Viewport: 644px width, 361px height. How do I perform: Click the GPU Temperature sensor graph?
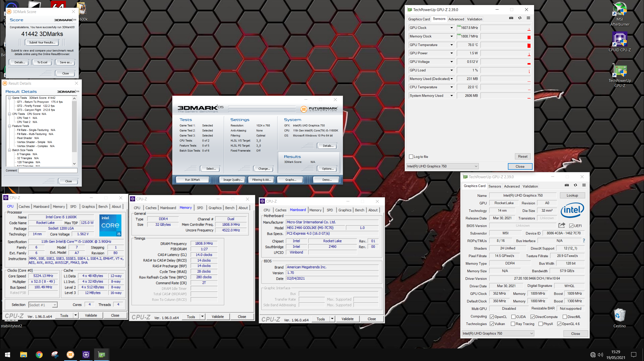point(506,45)
